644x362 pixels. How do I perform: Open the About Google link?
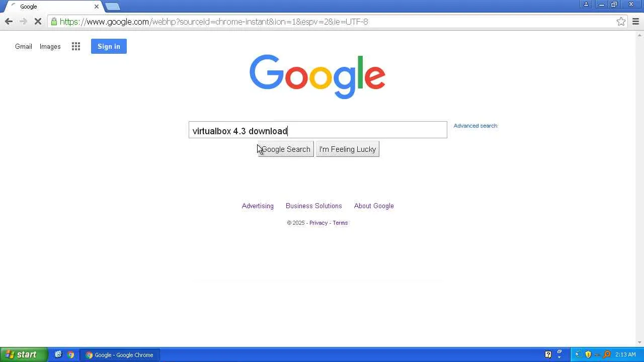point(374,206)
